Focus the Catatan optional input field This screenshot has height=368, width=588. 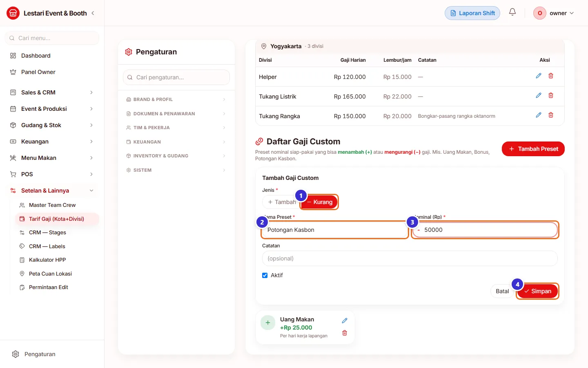tap(410, 258)
